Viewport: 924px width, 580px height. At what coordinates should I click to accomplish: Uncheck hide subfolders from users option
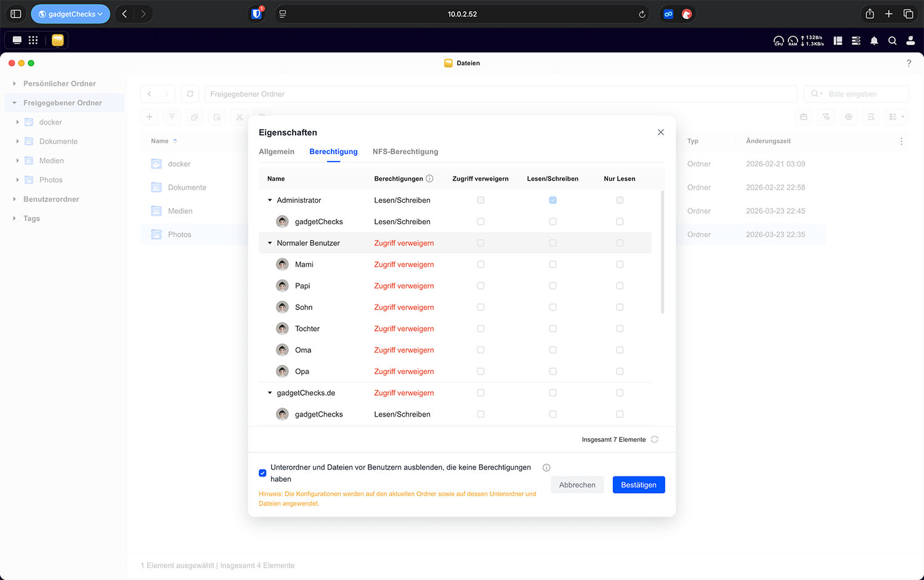262,473
